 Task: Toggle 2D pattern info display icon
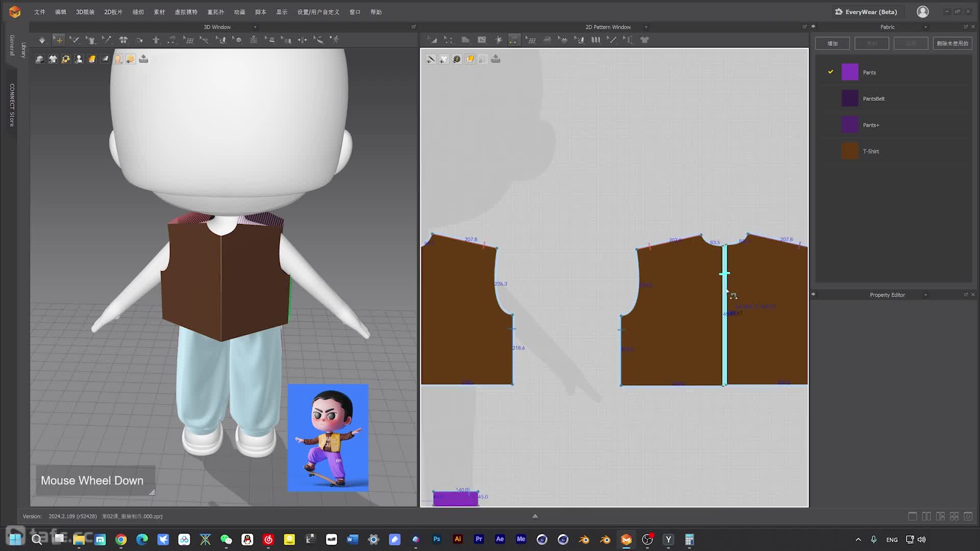pos(457,59)
